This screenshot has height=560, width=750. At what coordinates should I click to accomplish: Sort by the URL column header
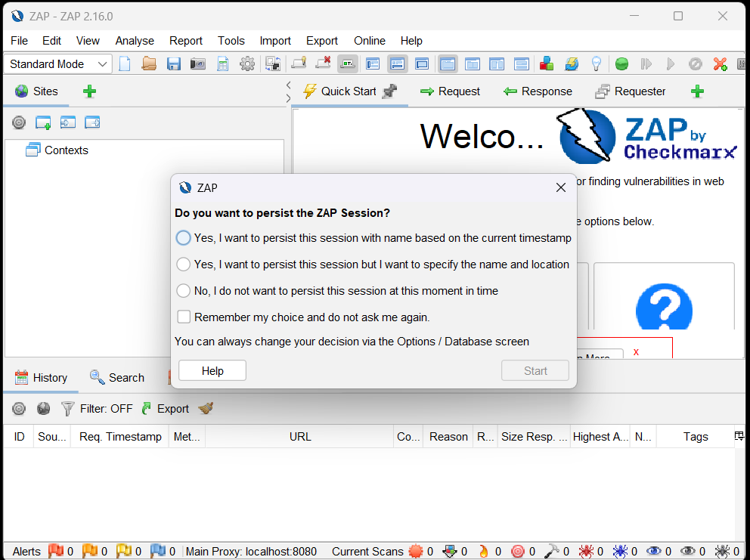coord(300,436)
